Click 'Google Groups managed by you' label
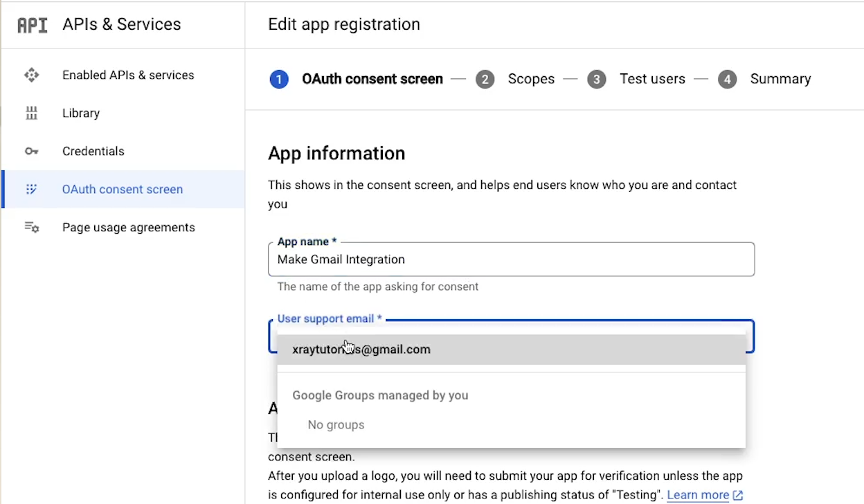 click(x=380, y=395)
